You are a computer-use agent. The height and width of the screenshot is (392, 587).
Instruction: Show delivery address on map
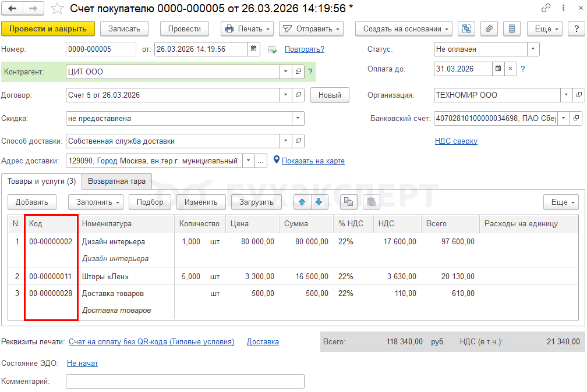[x=313, y=161]
